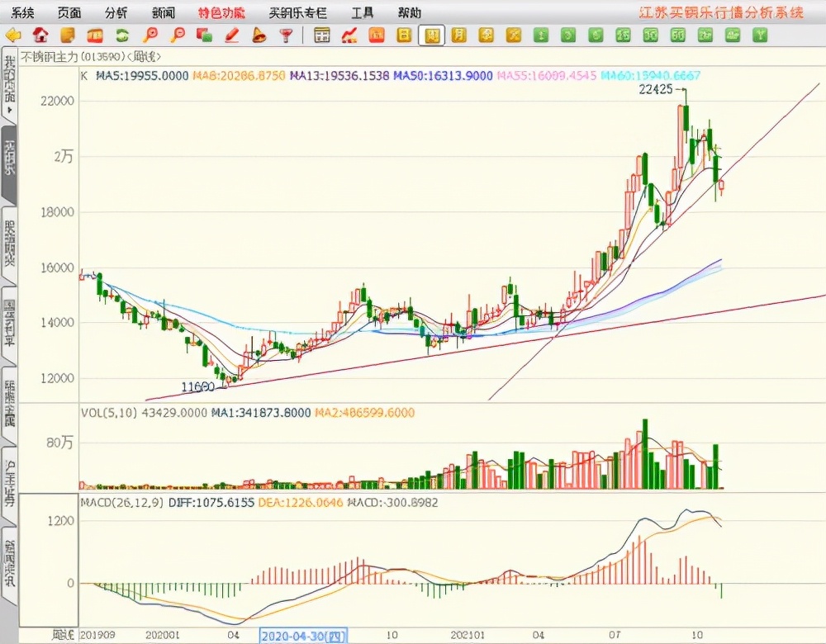Zoom out with the minus magnifier
This screenshot has width=826, height=644.
(x=177, y=35)
